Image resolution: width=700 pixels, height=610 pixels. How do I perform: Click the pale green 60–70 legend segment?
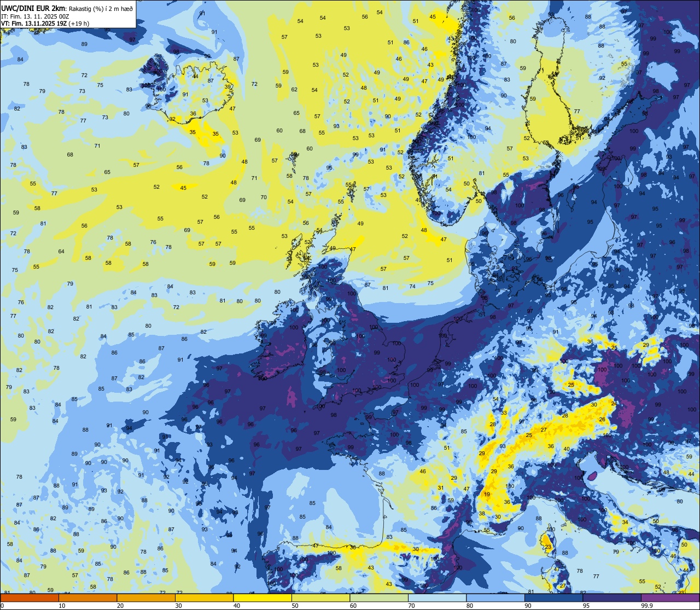pos(379,597)
